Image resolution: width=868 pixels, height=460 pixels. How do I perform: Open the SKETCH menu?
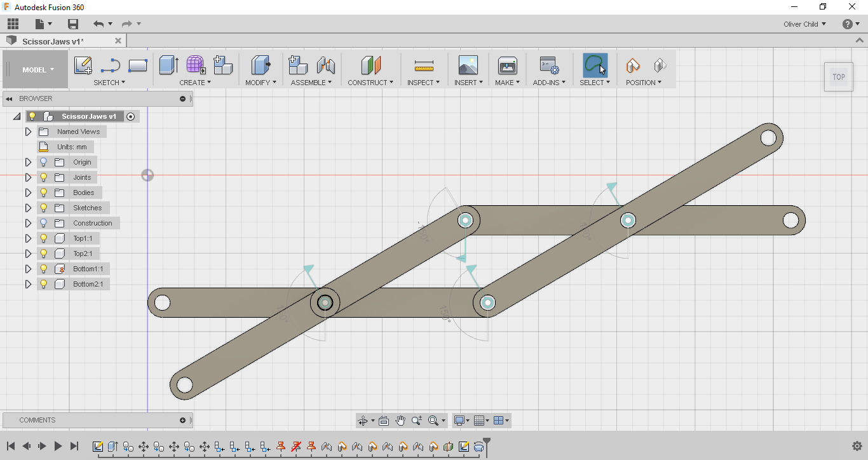pos(109,83)
